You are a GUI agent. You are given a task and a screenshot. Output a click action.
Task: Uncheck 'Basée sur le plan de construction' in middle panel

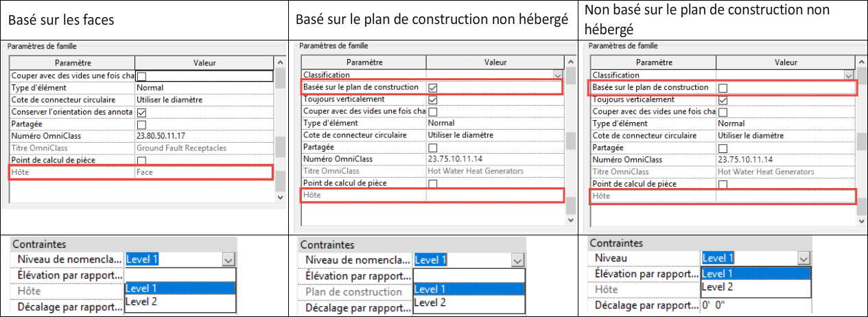click(432, 88)
